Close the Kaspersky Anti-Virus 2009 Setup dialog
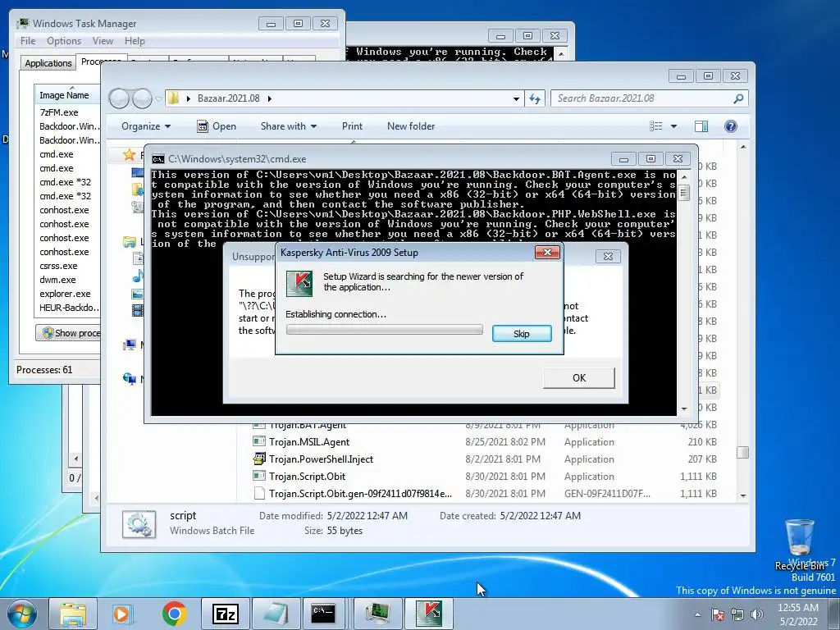The width and height of the screenshot is (840, 630). click(x=547, y=253)
